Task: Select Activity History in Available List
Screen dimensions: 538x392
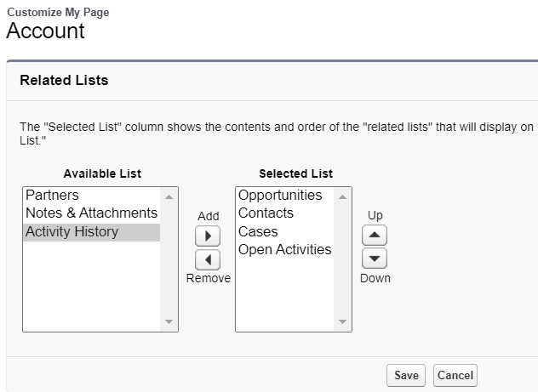Action: click(x=92, y=232)
